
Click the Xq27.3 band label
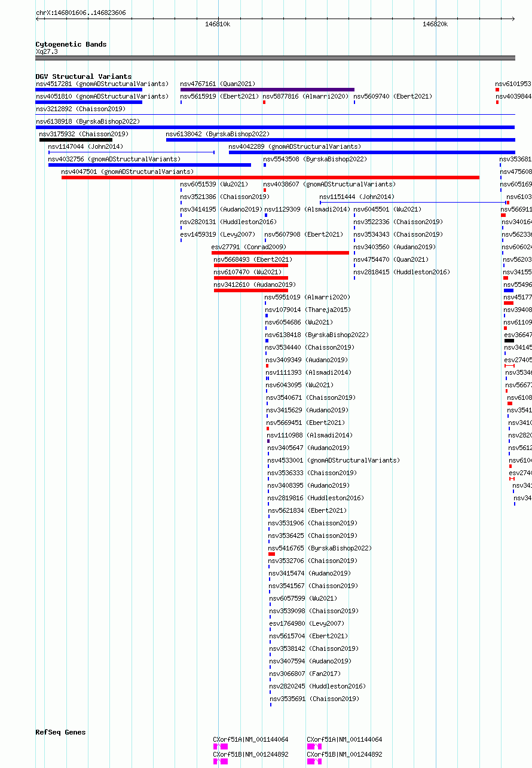(x=47, y=52)
